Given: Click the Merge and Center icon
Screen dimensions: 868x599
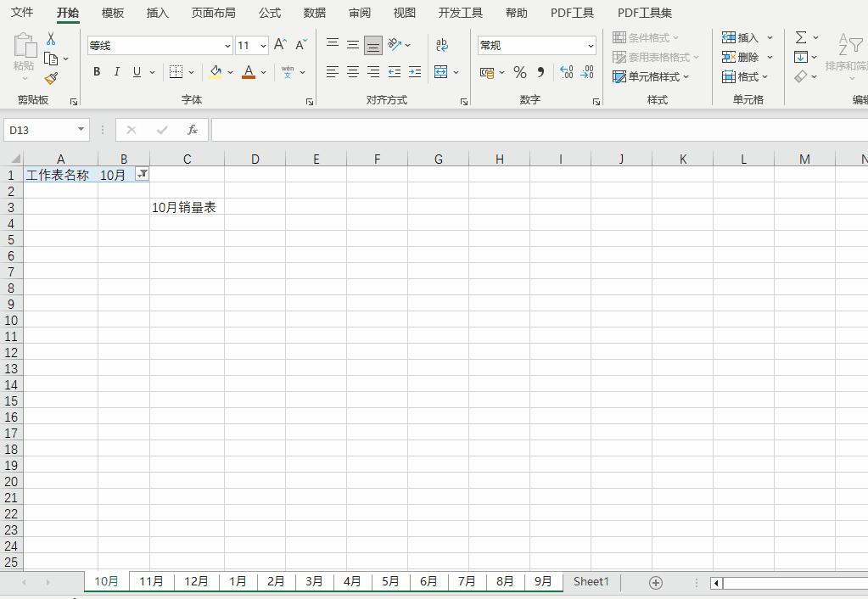Looking at the screenshot, I should pyautogui.click(x=440, y=73).
